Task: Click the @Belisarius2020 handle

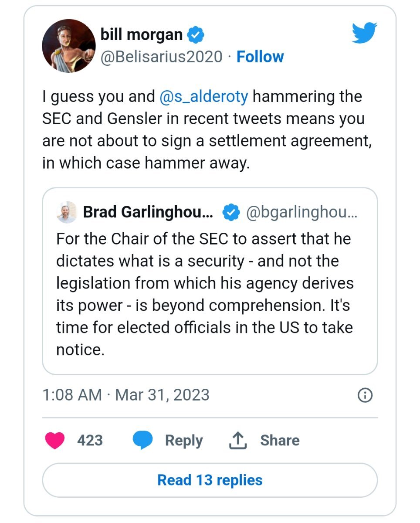Action: click(161, 57)
